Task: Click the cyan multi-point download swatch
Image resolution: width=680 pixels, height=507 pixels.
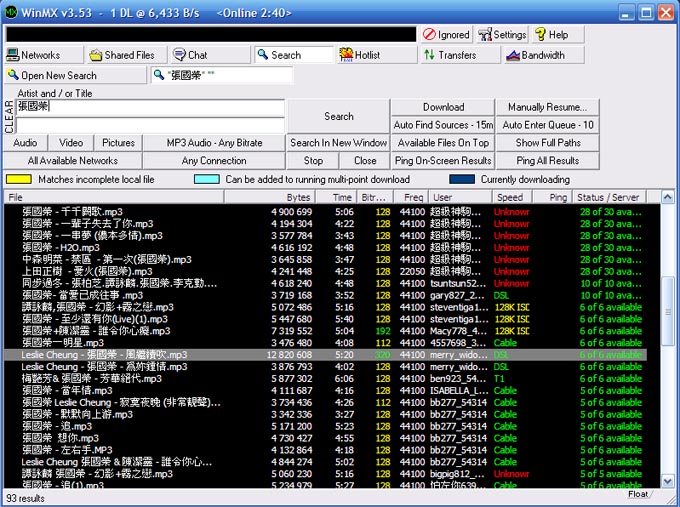Action: click(207, 179)
